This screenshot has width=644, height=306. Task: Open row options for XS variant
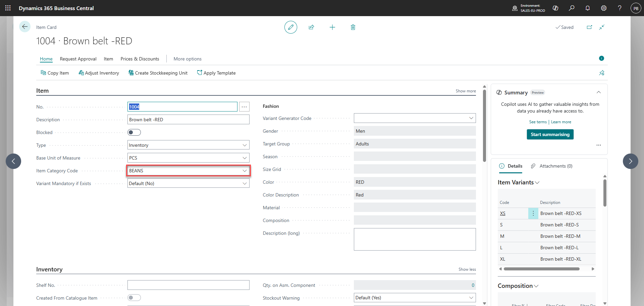pyautogui.click(x=533, y=213)
